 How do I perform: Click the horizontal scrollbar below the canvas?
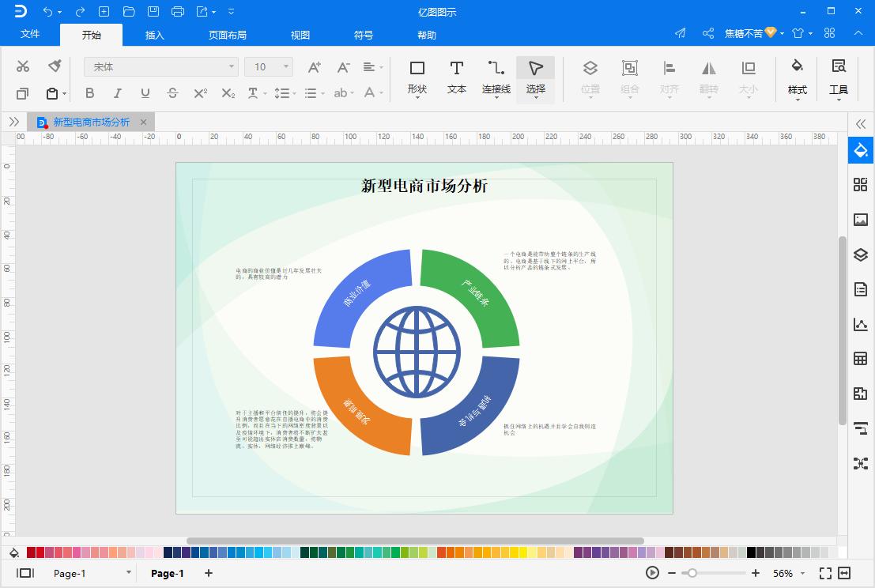[x=415, y=541]
